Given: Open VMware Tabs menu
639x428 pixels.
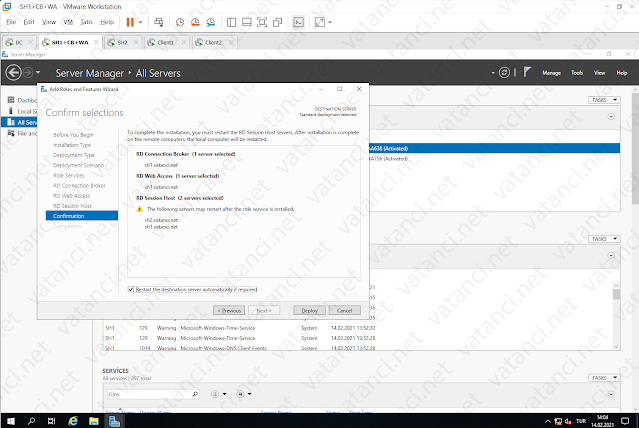Looking at the screenshot, I should point(86,22).
